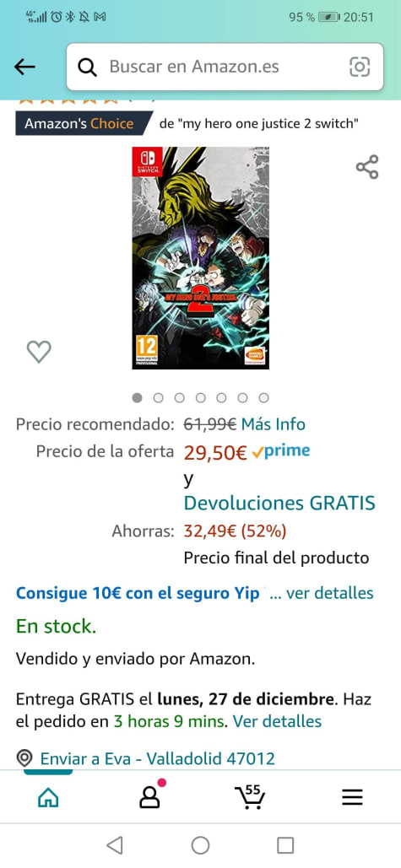401x868 pixels.
Task: Tap the Android recent apps square
Action: 285,845
